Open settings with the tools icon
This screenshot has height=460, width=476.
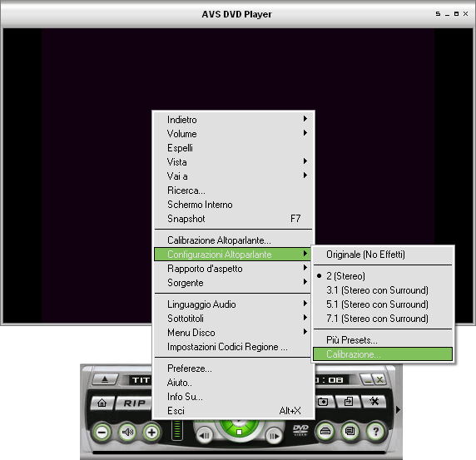point(374,402)
